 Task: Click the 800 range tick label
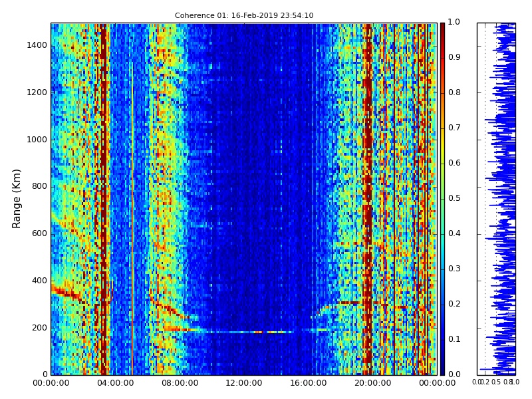coord(39,186)
